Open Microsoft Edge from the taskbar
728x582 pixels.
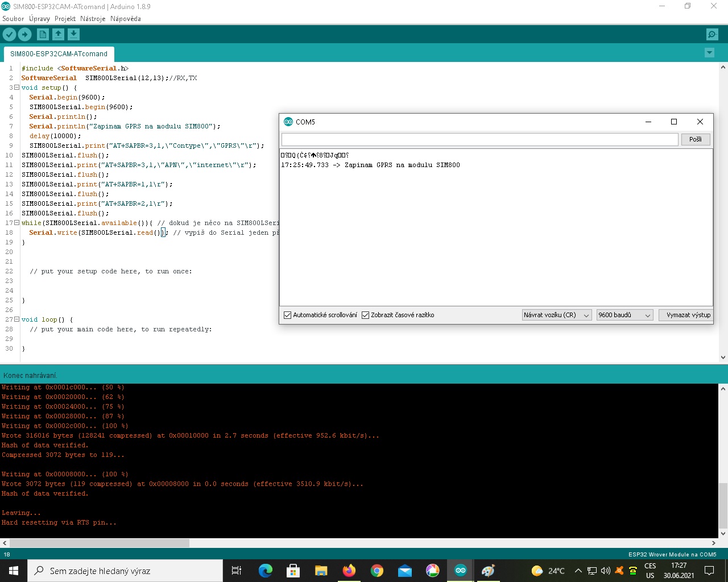[x=265, y=571]
